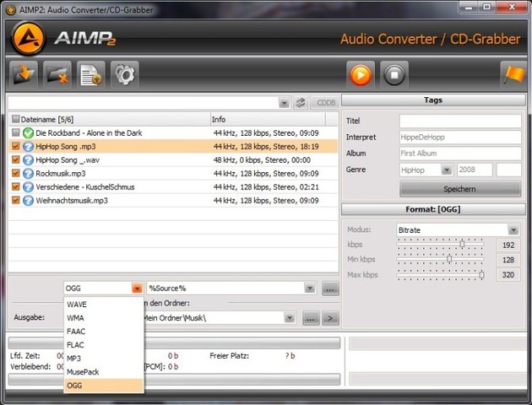Click the orange flag icon
532x405 pixels.
pyautogui.click(x=513, y=74)
